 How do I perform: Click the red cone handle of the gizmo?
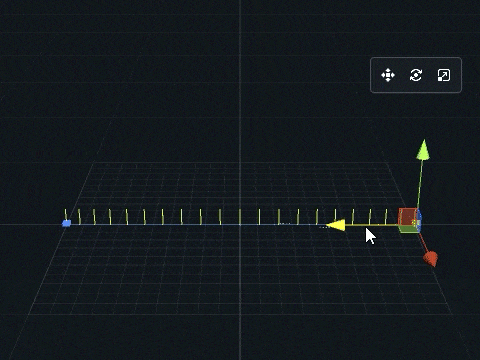click(x=431, y=259)
